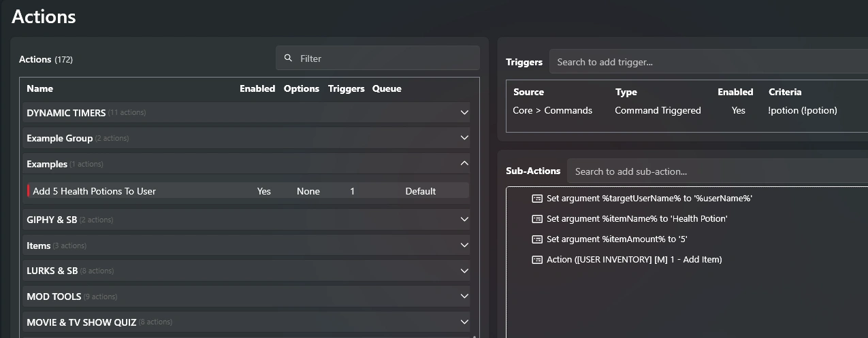Select the [USER INVENTORY] Add Item action sub-action

tap(634, 260)
